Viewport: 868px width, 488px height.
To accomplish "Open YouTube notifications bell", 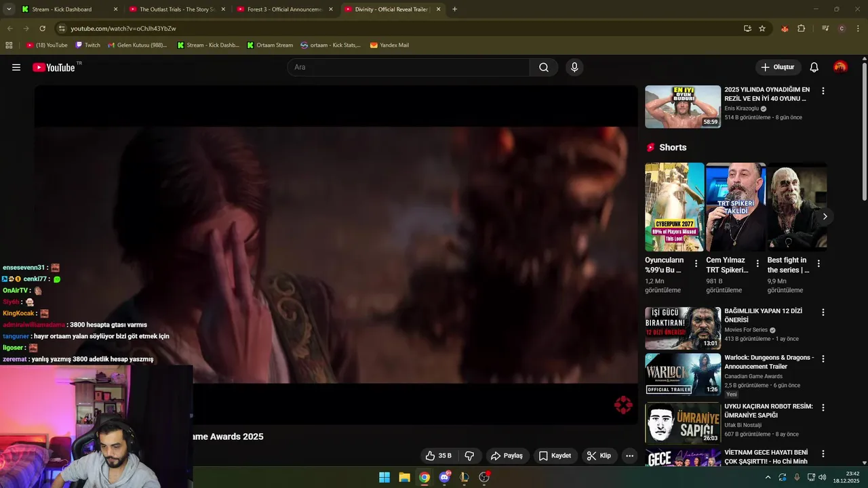I will coord(814,67).
